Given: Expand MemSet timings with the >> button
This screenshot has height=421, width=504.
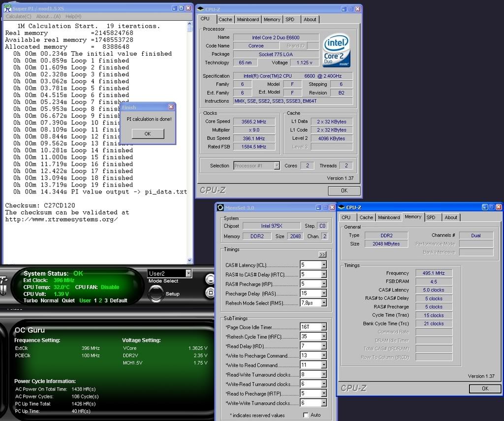Looking at the screenshot, I should coord(322,255).
